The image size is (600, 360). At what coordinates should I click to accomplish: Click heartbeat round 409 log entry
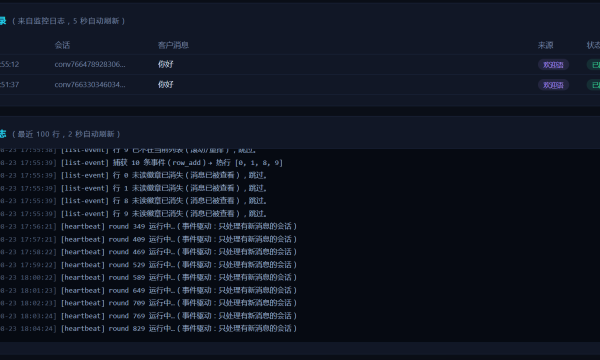[148, 239]
